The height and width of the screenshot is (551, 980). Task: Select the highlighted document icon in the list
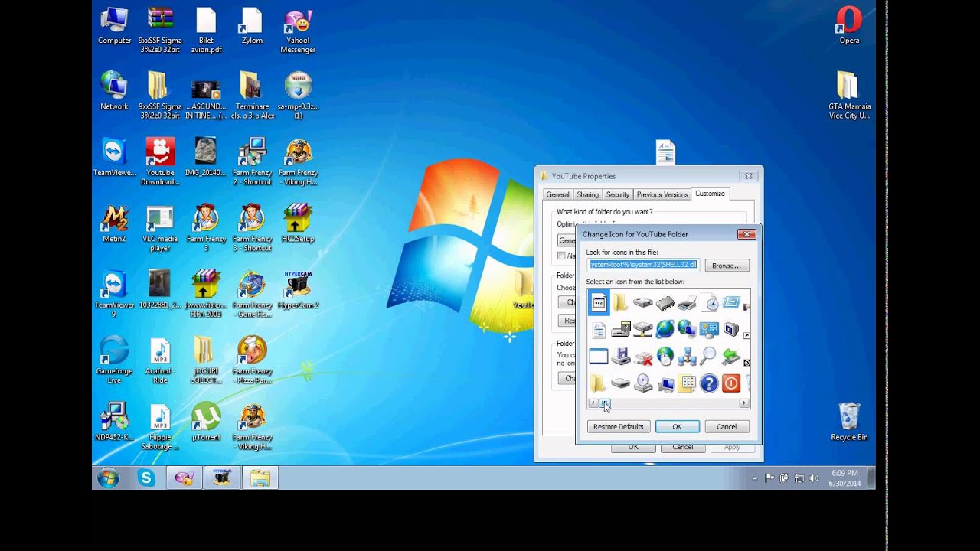[598, 304]
